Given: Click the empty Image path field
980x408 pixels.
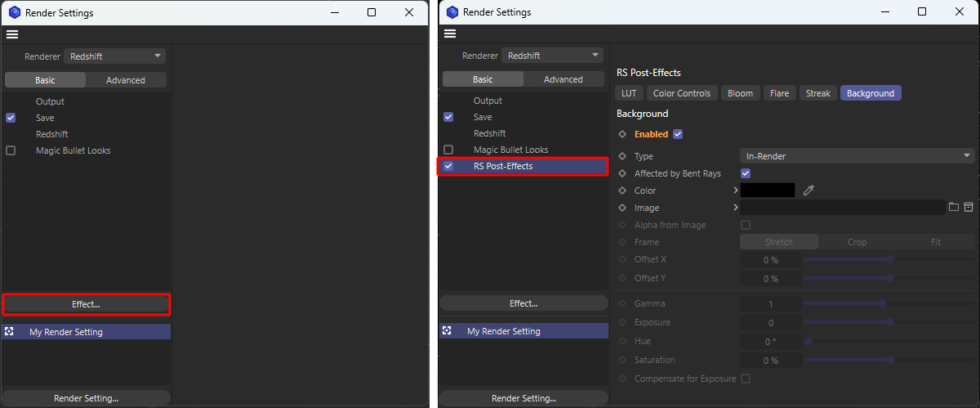Looking at the screenshot, I should point(843,208).
